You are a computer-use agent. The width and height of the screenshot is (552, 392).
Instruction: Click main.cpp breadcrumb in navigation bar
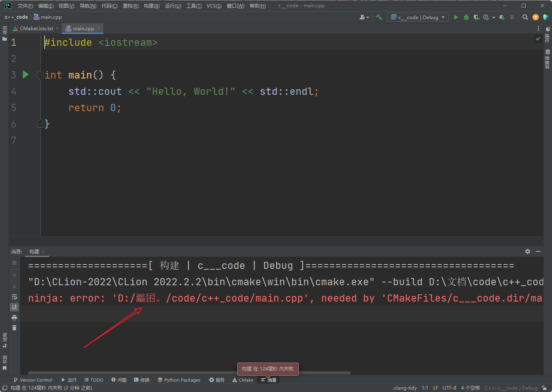click(48, 17)
